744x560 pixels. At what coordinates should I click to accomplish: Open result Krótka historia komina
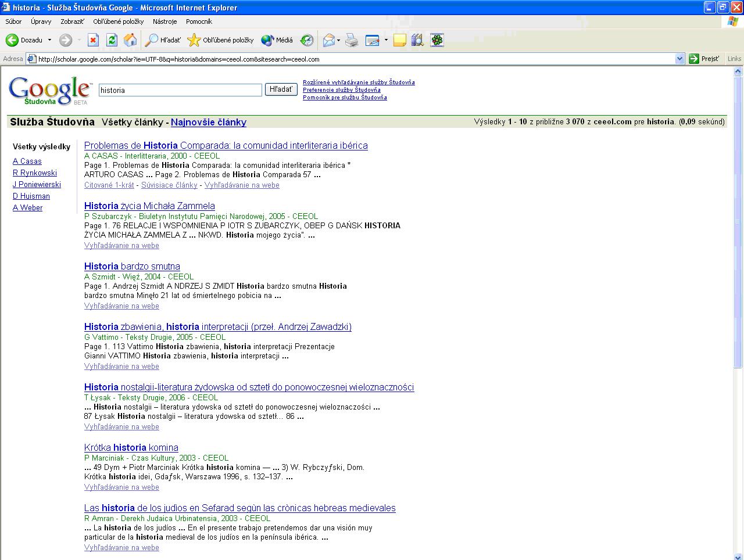(x=131, y=448)
